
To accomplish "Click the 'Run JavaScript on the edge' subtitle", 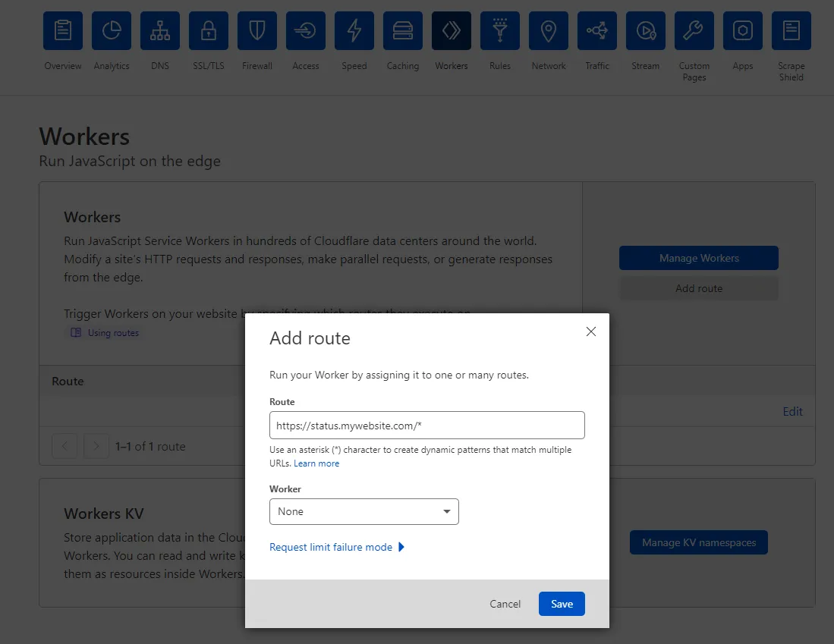I will point(130,161).
